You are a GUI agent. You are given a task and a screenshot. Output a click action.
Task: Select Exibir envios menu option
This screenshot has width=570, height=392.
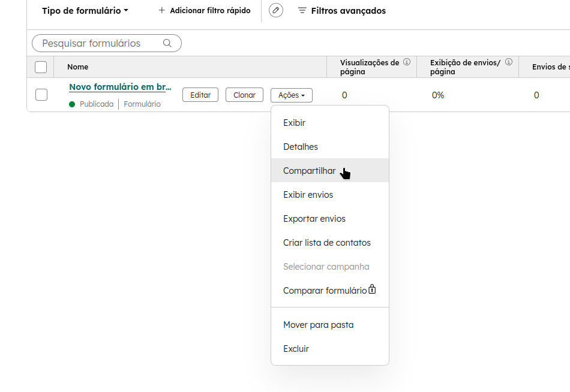click(x=308, y=195)
